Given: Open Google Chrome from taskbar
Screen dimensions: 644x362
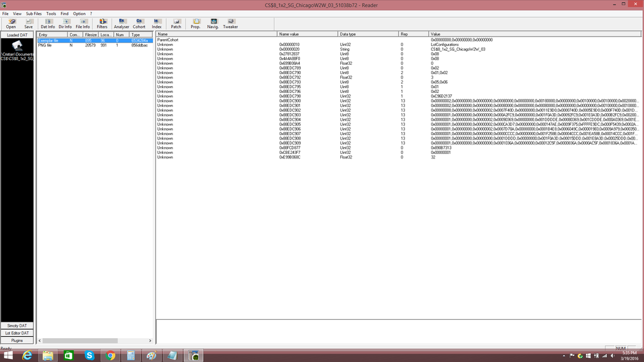Looking at the screenshot, I should point(110,356).
